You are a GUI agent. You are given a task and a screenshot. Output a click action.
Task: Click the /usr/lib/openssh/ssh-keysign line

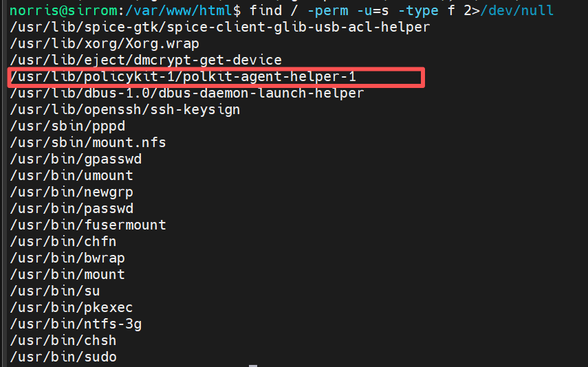click(x=125, y=109)
